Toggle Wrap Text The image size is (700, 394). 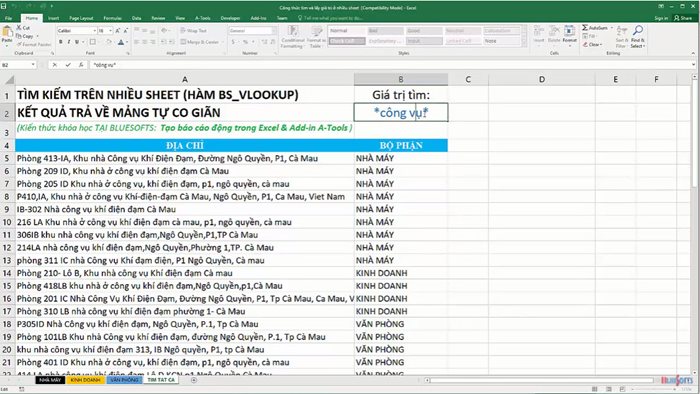click(x=193, y=31)
